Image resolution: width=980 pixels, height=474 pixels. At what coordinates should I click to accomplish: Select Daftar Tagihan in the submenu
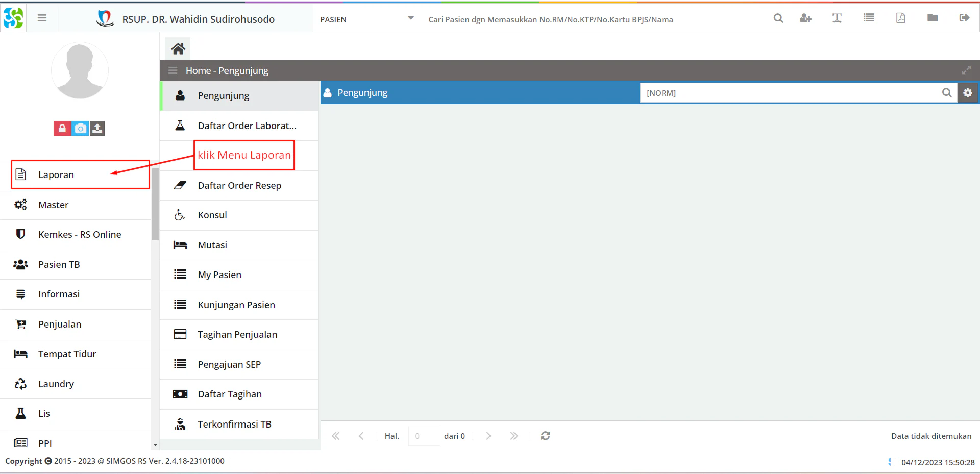pyautogui.click(x=239, y=394)
